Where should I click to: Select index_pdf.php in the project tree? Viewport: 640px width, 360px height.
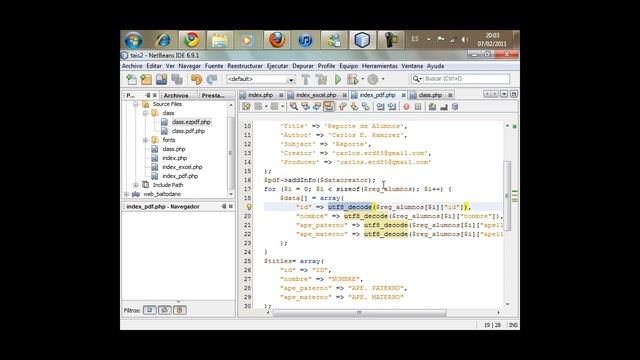click(x=180, y=176)
